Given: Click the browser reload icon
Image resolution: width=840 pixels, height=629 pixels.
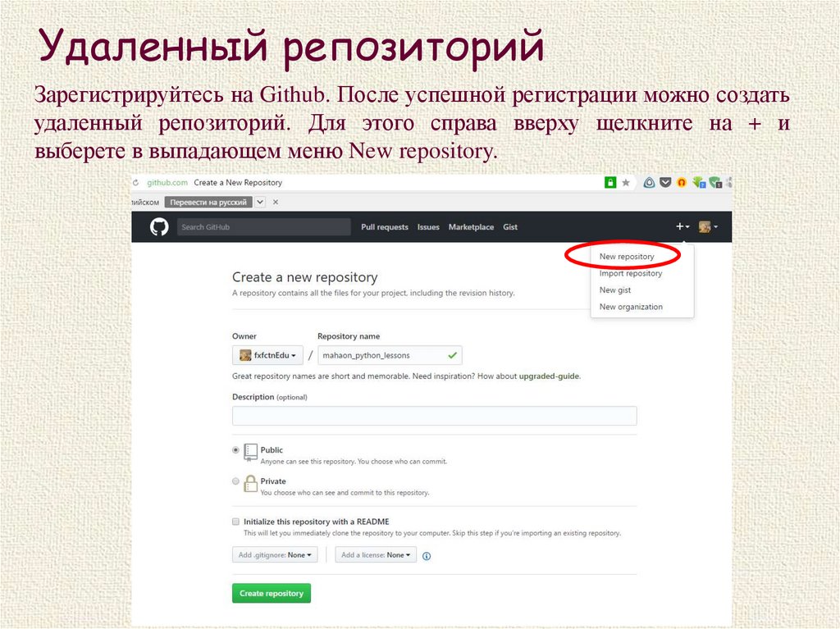Looking at the screenshot, I should (x=136, y=183).
